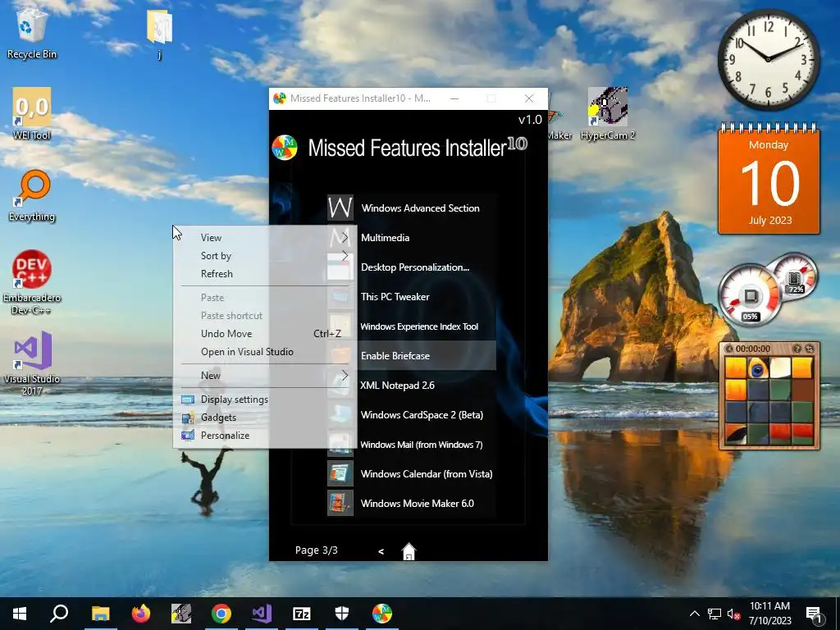Open HyperCam from the taskbar

[x=181, y=614]
